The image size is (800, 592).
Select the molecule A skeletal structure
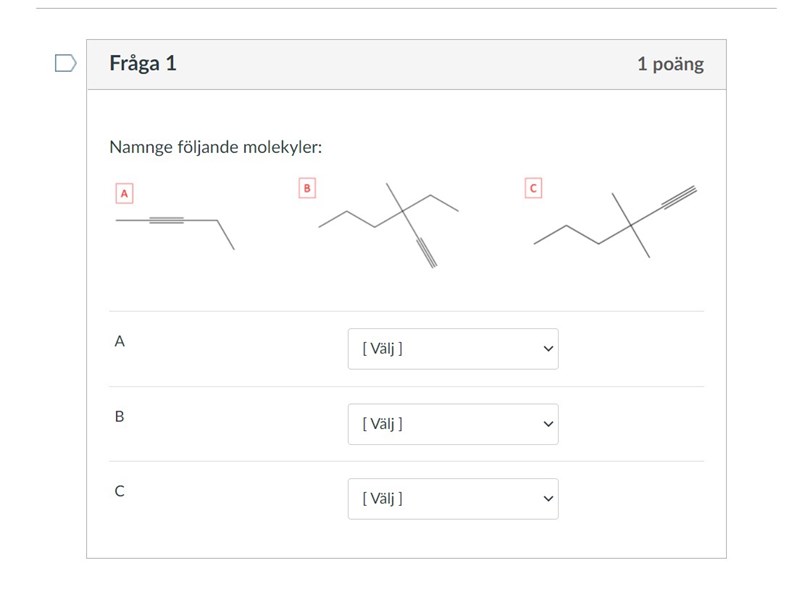tap(175, 225)
